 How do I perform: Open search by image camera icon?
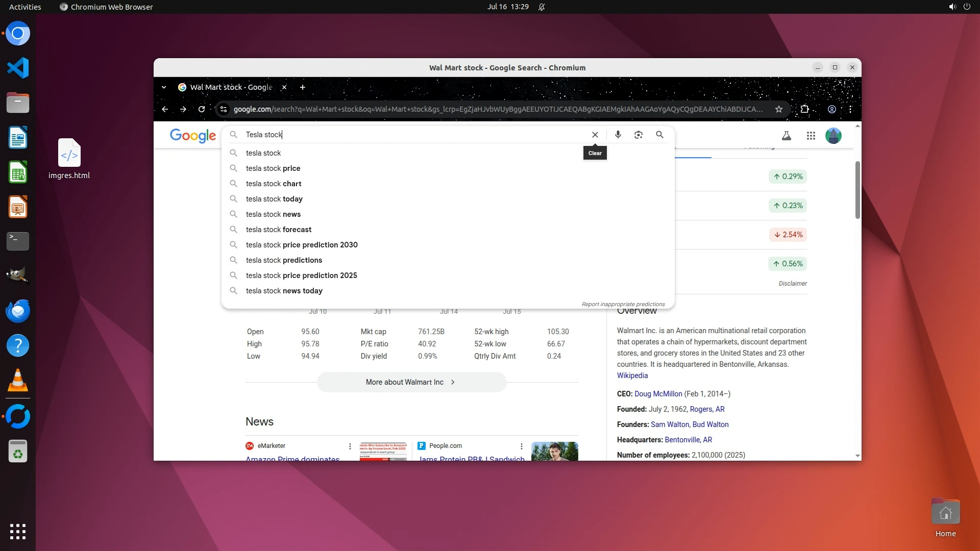[x=638, y=135]
